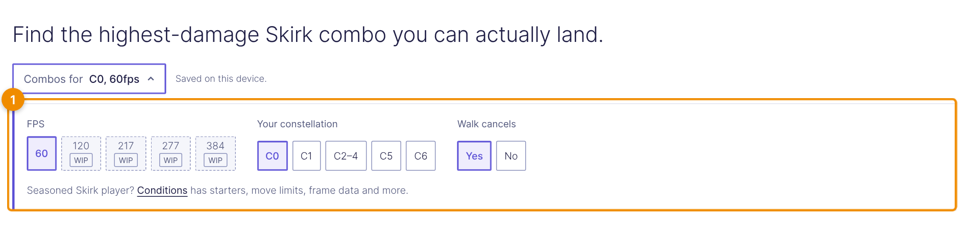Collapse the Combos for C0, 60fps dropdown
The height and width of the screenshot is (228, 980).
coord(89,79)
